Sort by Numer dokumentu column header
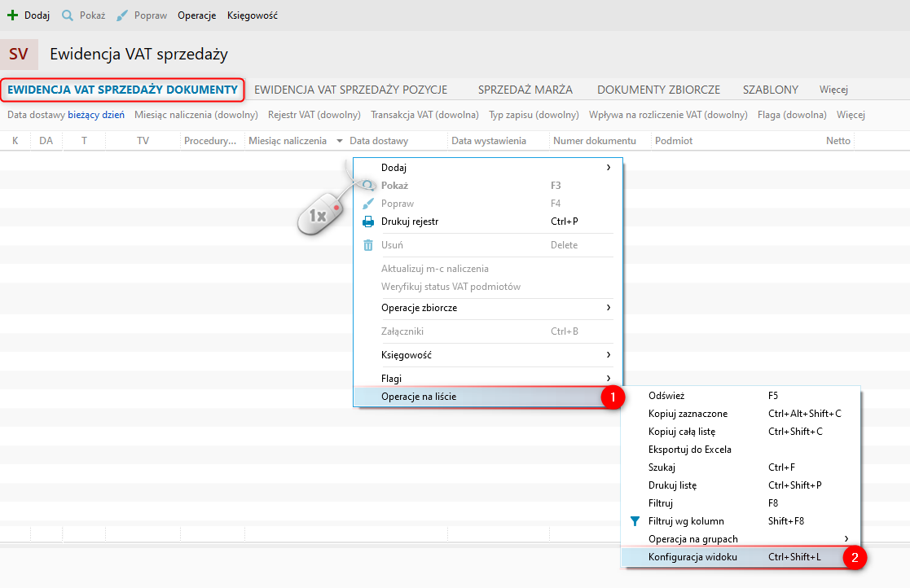The height and width of the screenshot is (588, 910). coord(600,141)
